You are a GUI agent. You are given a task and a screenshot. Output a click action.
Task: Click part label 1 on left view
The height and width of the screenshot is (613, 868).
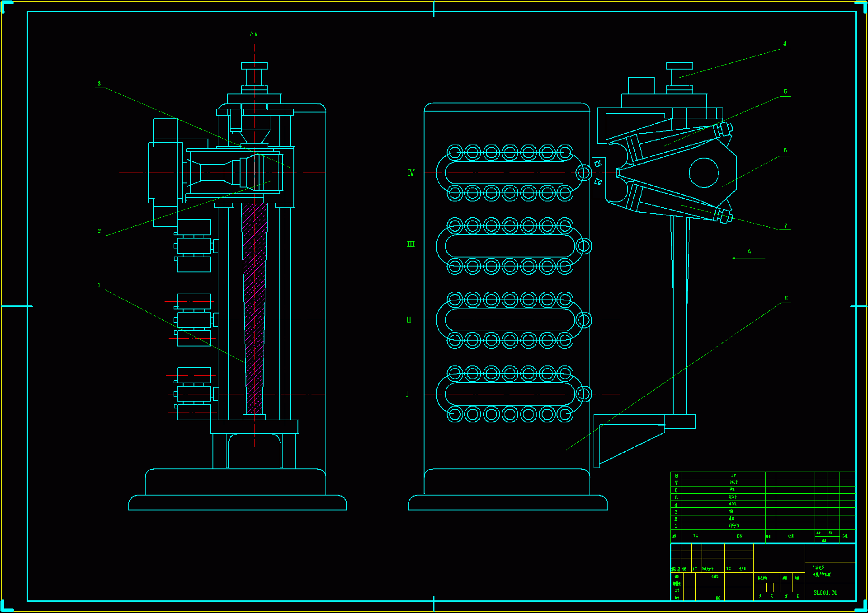pos(99,285)
